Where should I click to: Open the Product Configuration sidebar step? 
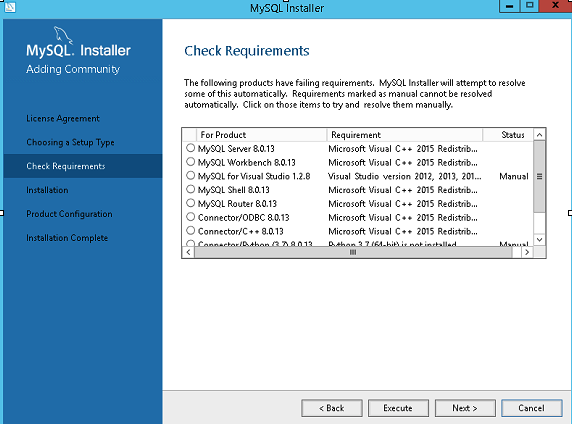(69, 214)
